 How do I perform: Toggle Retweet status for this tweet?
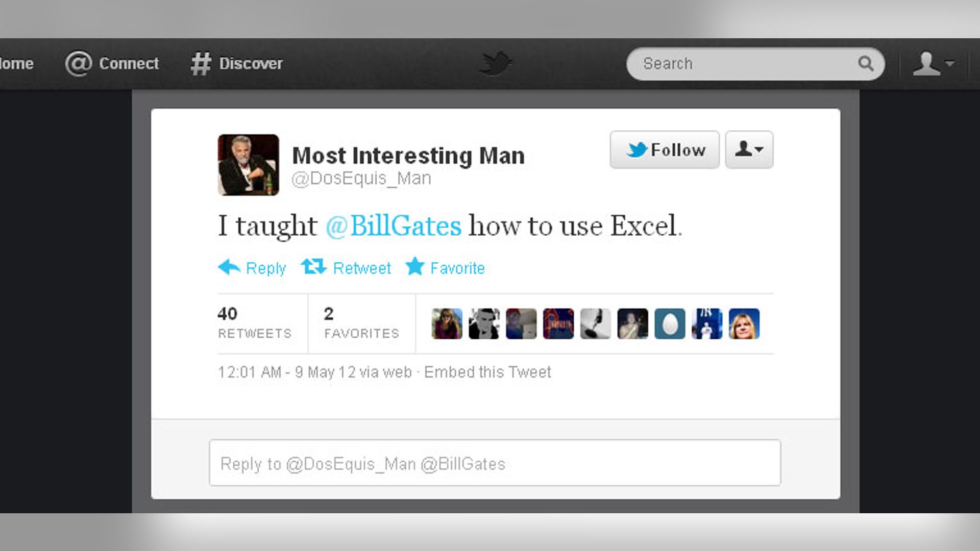coord(346,268)
